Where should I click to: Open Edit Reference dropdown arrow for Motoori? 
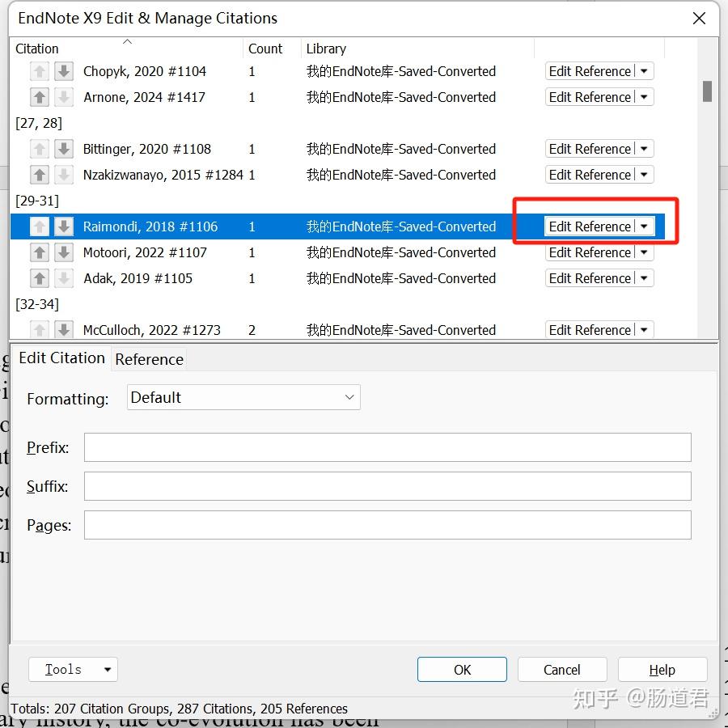(x=644, y=252)
